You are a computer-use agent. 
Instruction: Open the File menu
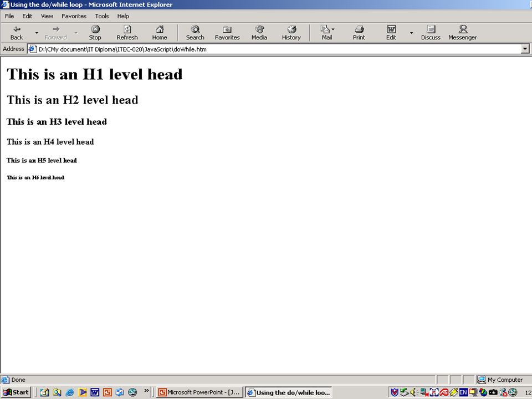(x=9, y=16)
